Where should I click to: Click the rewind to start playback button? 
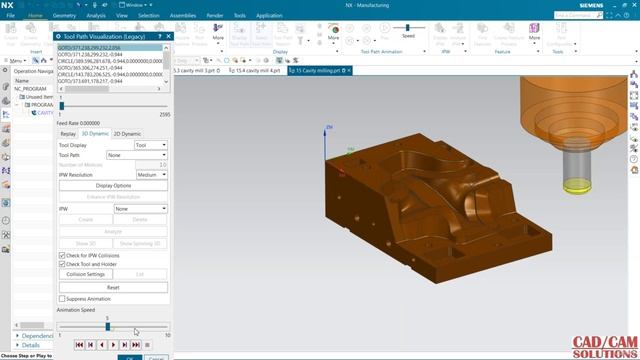[x=79, y=345]
